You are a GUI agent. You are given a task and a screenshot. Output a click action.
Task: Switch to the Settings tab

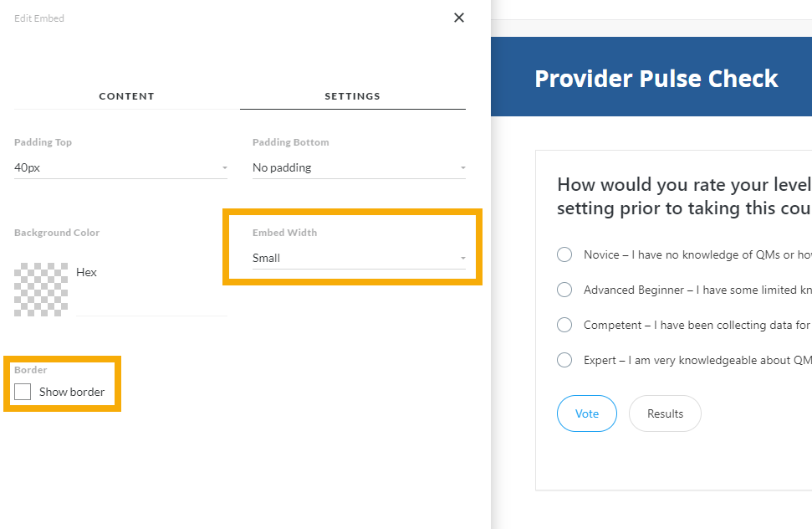pos(352,96)
